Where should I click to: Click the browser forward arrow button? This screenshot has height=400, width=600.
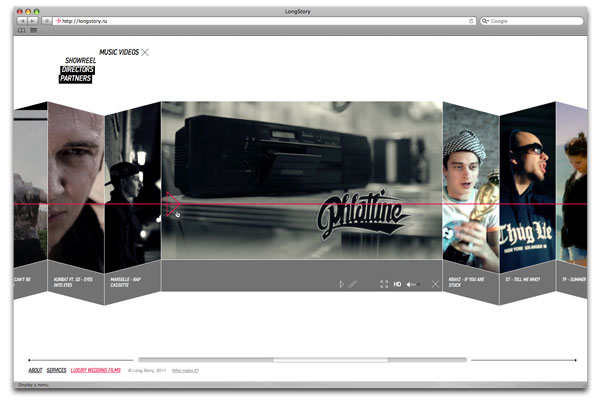coord(33,21)
